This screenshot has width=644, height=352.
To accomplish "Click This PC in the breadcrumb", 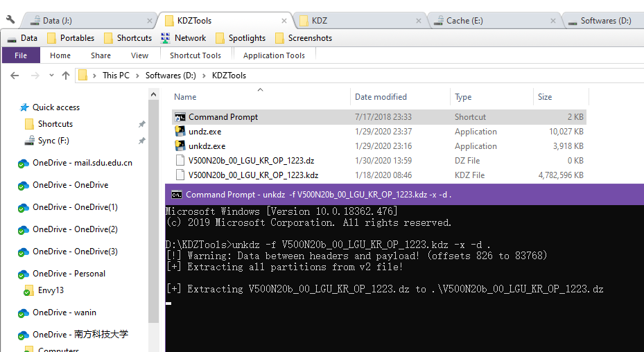I will pyautogui.click(x=116, y=76).
